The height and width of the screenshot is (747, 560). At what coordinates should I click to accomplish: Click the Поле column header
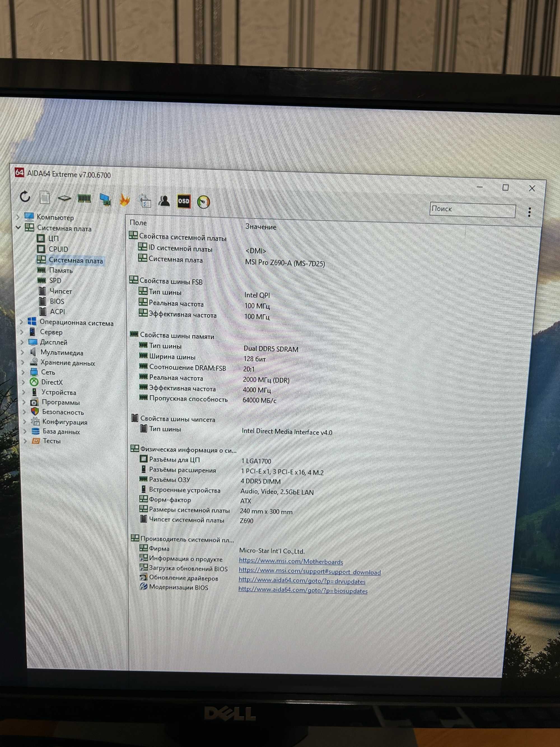138,223
